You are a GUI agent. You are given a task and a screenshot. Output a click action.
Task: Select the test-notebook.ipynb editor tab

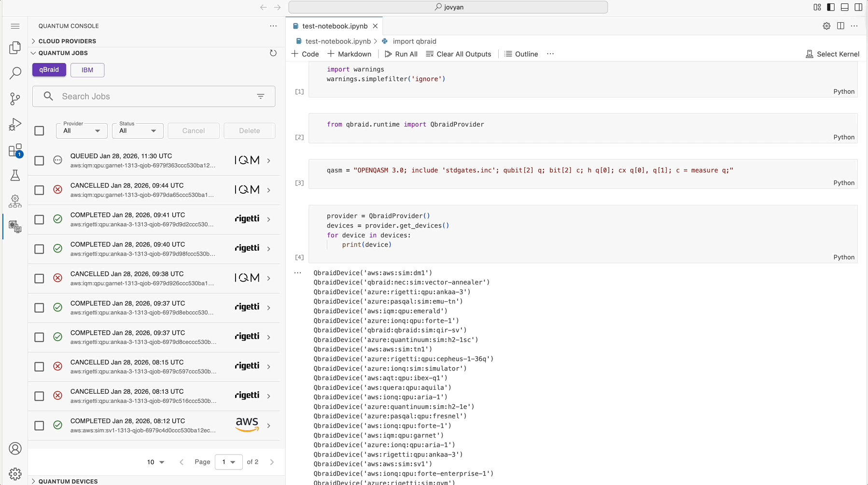pyautogui.click(x=335, y=26)
